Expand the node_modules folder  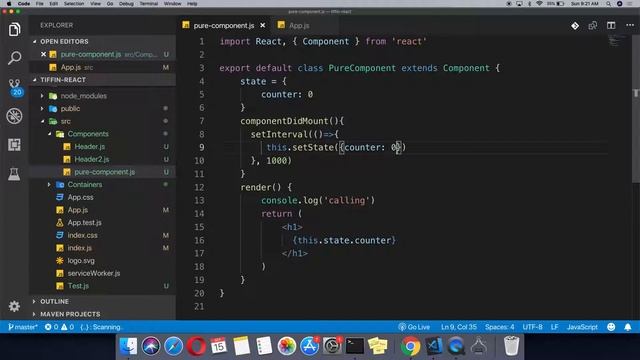(x=42, y=96)
